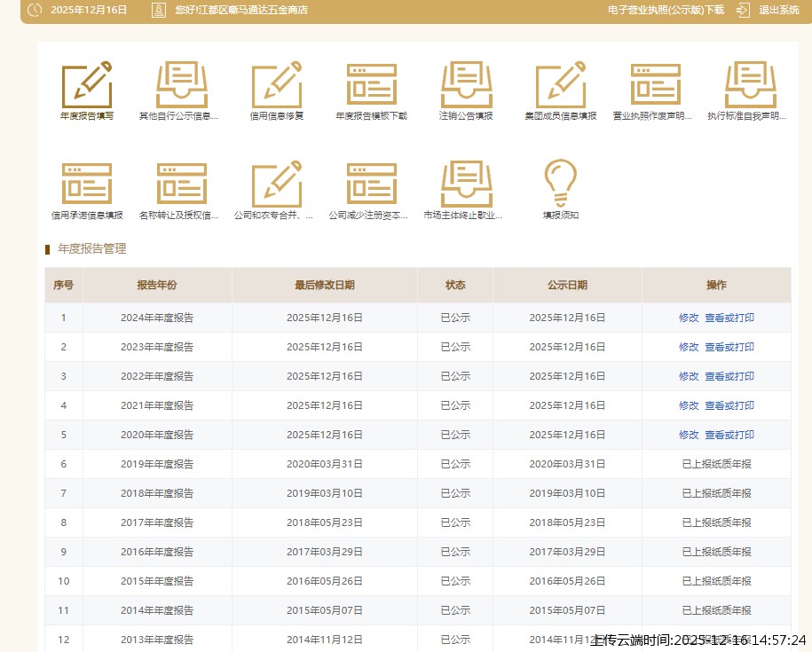Click 年度报告模板下载 icon
The image size is (812, 652).
372,85
